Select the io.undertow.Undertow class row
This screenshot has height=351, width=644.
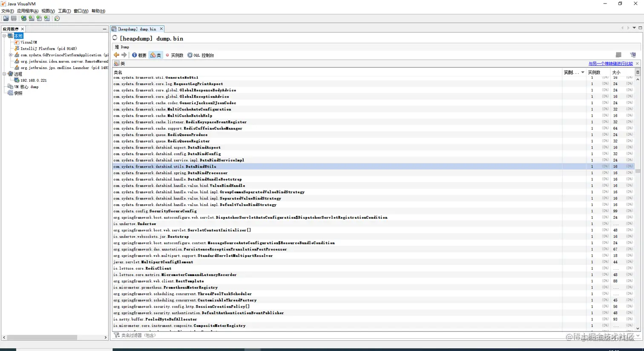click(x=374, y=224)
